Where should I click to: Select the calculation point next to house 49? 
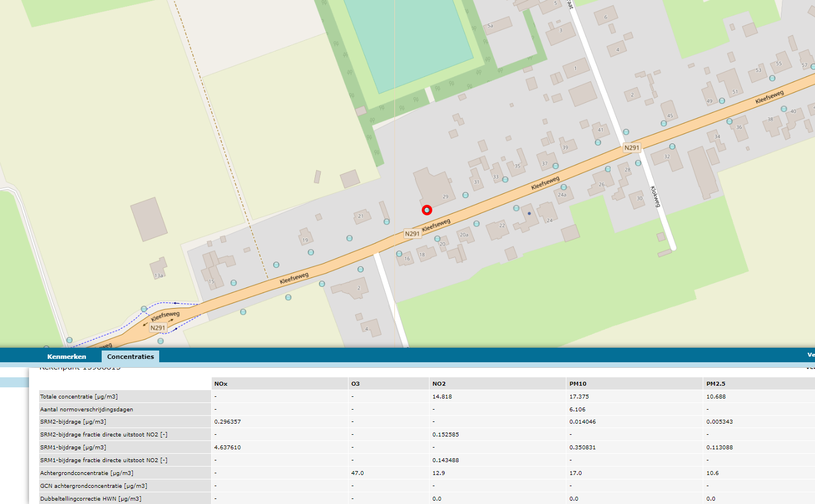coord(722,101)
